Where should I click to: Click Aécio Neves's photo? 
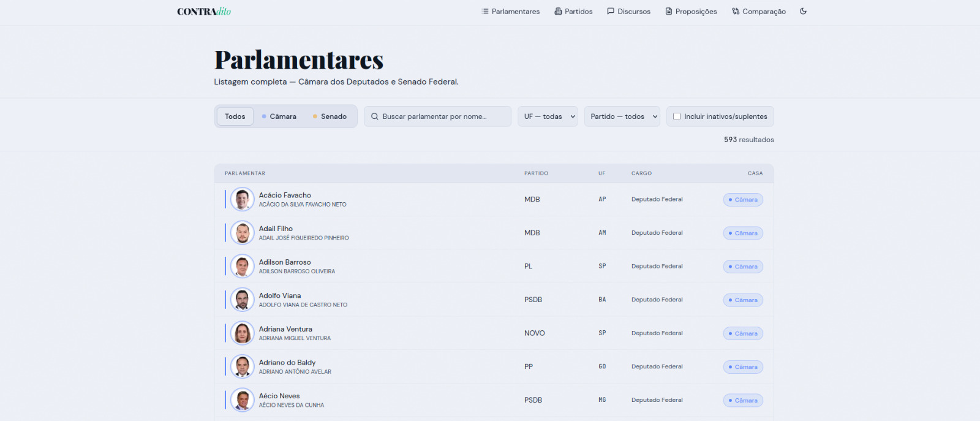(243, 400)
